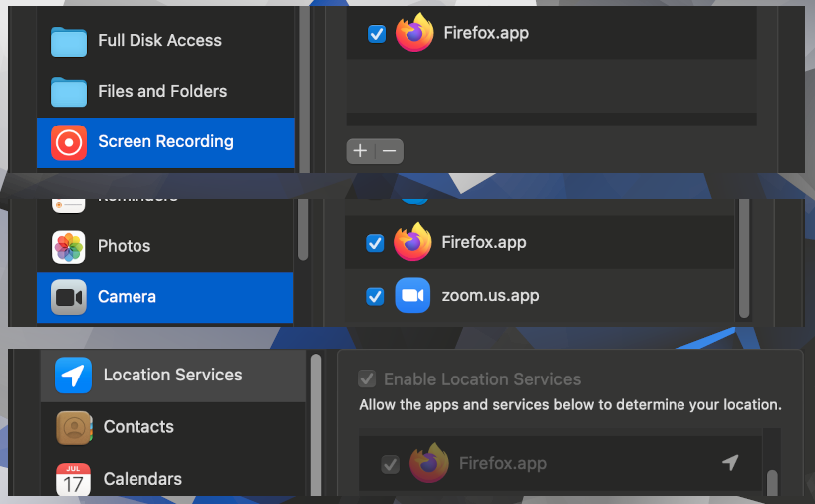Click Firefox.app label in Location Services list
This screenshot has height=504, width=815.
[503, 464]
